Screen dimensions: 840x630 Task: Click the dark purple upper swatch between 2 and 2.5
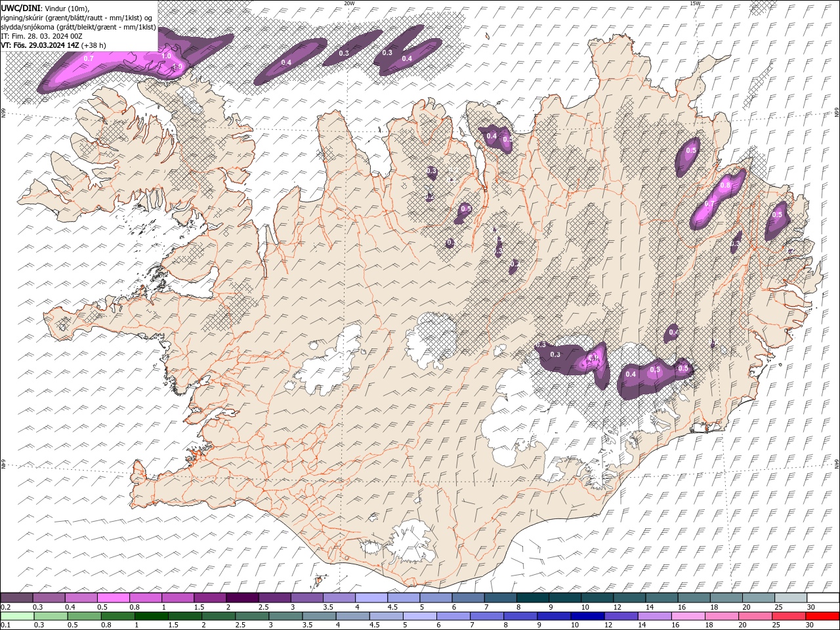point(242,598)
